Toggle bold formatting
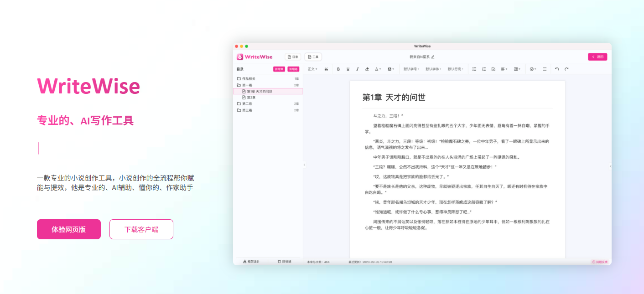 pos(338,69)
